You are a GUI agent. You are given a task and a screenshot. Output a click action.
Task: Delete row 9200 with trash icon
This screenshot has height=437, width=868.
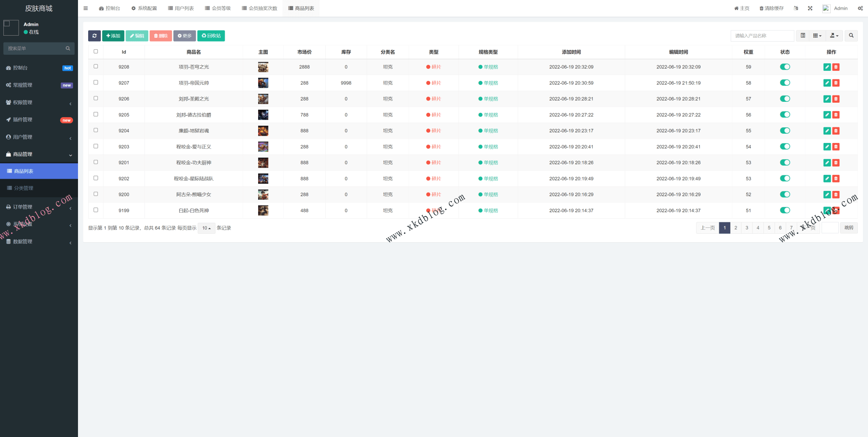(836, 194)
